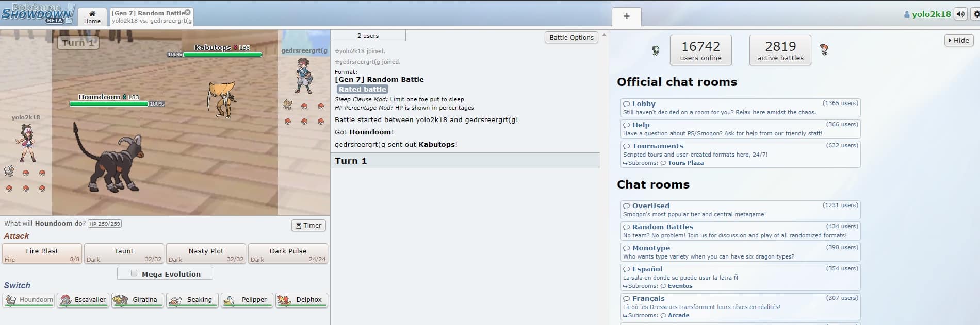Click the chat bubble icon beside OverUsed
Image resolution: width=980 pixels, height=325 pixels.
point(627,206)
